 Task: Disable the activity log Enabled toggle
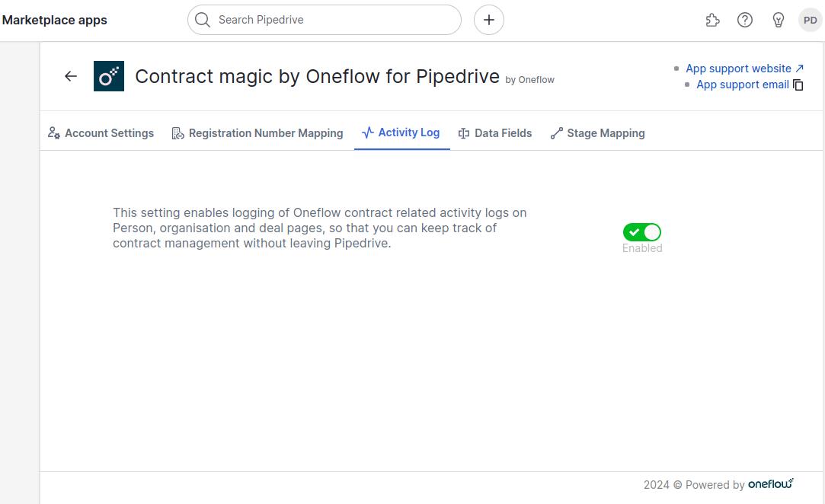click(641, 232)
